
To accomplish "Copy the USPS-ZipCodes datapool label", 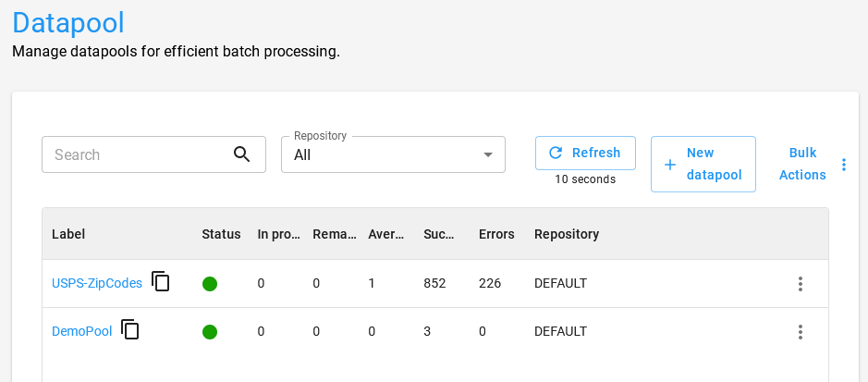I will point(161,282).
